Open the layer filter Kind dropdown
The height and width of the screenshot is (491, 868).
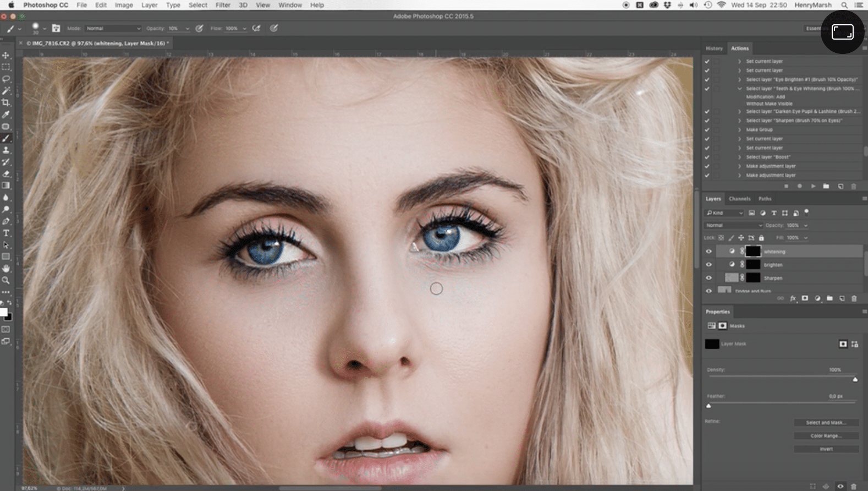coord(724,213)
